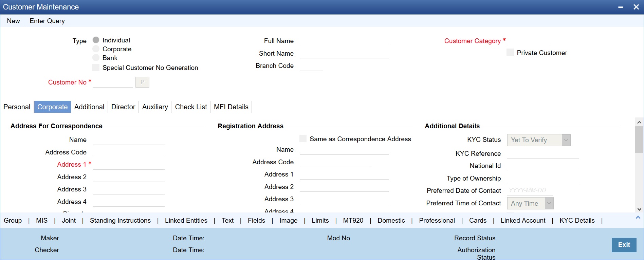Click New in the toolbar
644x260 pixels.
(x=13, y=21)
